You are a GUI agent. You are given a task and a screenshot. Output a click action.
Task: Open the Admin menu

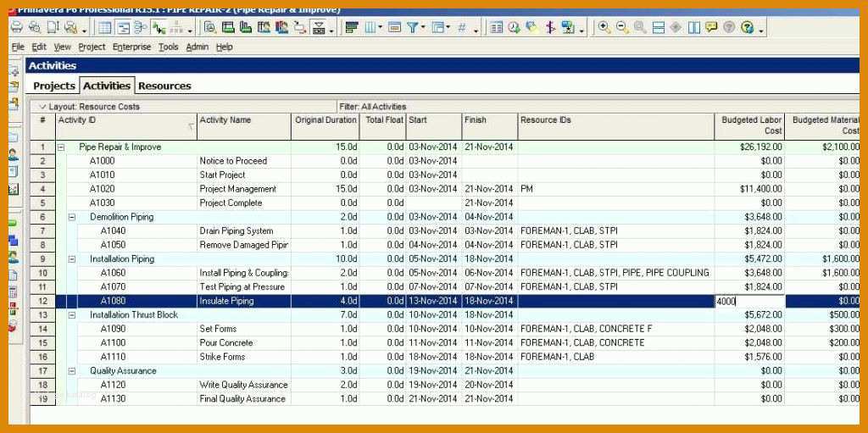197,47
